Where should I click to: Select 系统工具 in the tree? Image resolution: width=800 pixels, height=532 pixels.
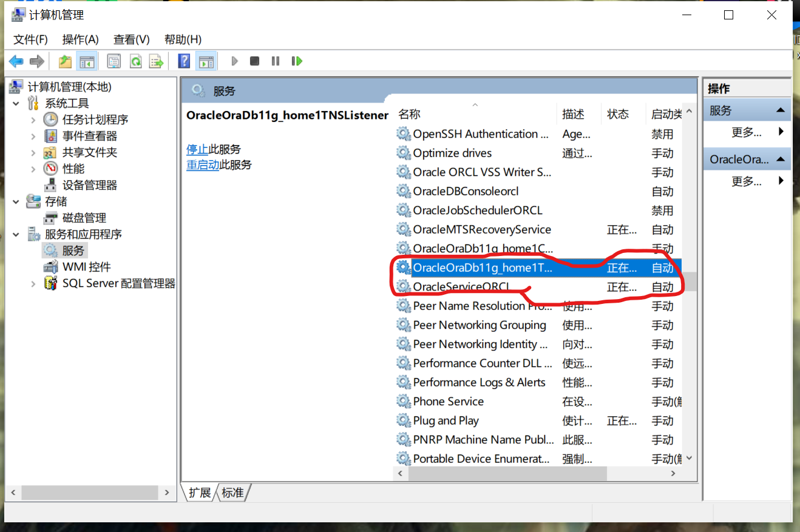click(x=67, y=103)
